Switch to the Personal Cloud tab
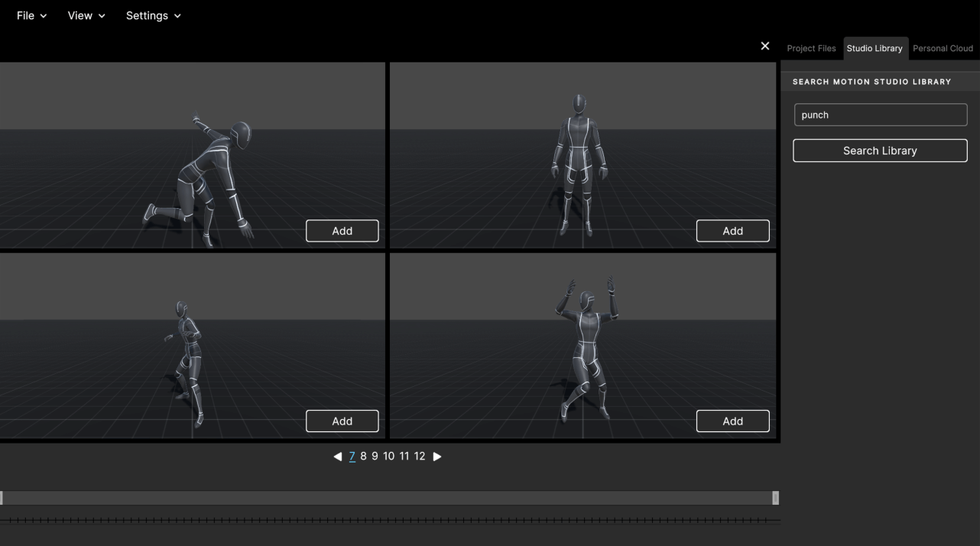 (x=943, y=48)
